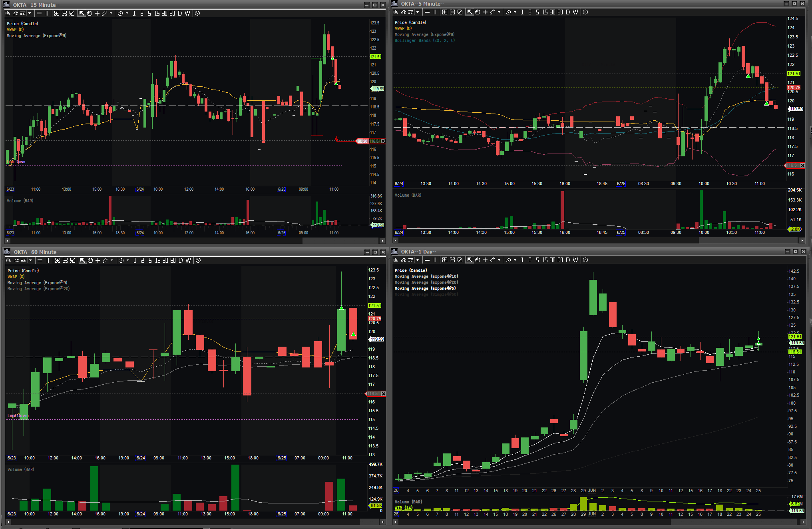Image resolution: width=812 pixels, height=529 pixels.
Task: Open OKTA 1 Day window menu icon
Action: click(x=394, y=252)
